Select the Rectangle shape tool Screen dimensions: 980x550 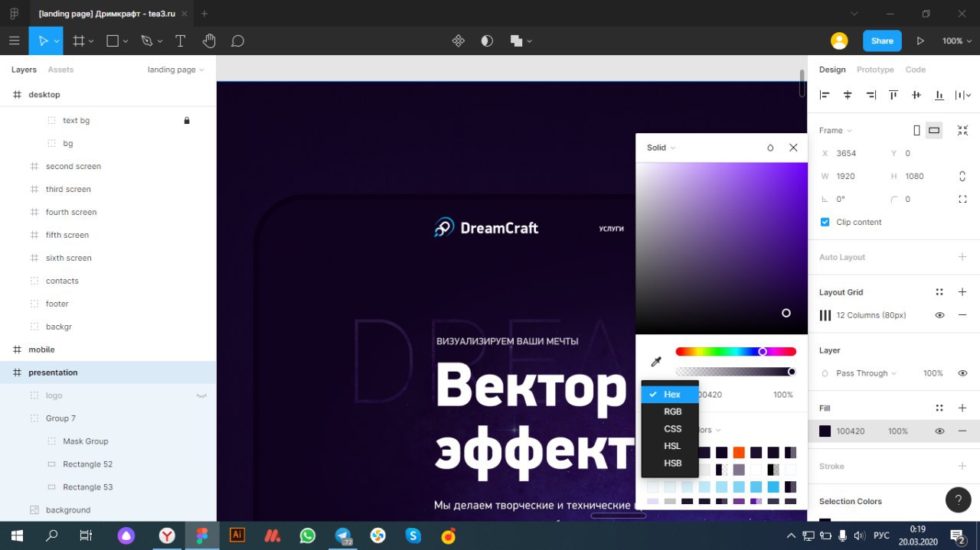pyautogui.click(x=113, y=41)
